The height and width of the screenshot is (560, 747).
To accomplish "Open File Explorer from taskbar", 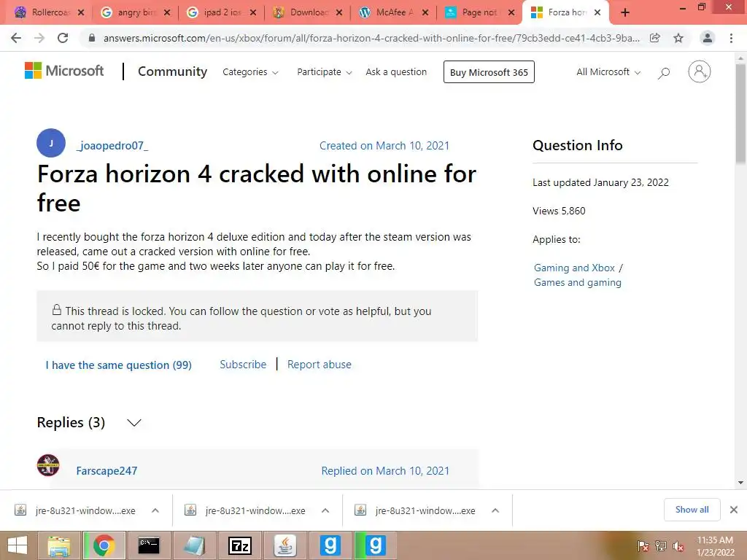I will pyautogui.click(x=59, y=545).
